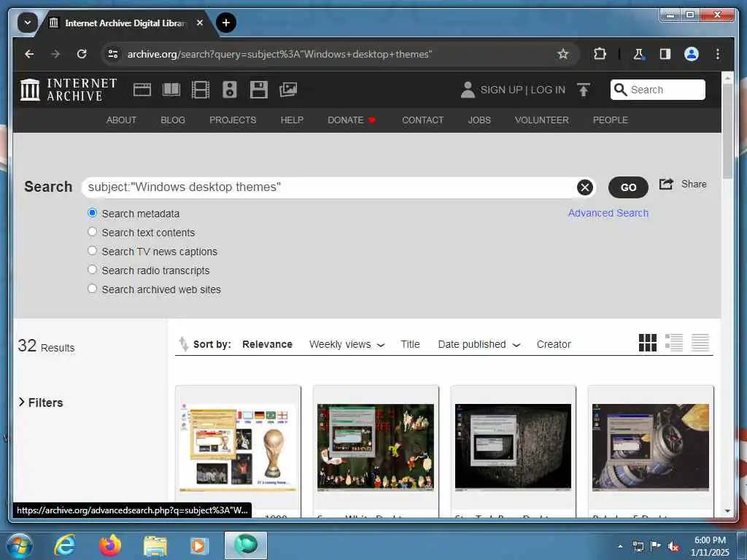Launch Firefox from the taskbar
Screen dimensions: 747x560
pos(109,545)
